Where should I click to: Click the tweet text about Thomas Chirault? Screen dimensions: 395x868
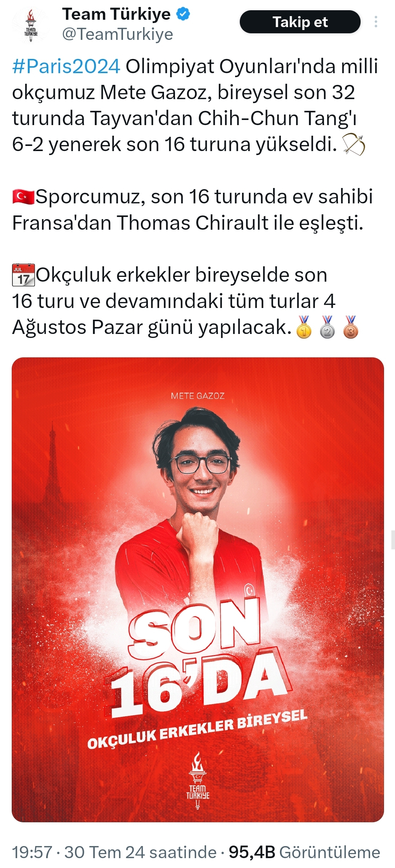pyautogui.click(x=193, y=210)
